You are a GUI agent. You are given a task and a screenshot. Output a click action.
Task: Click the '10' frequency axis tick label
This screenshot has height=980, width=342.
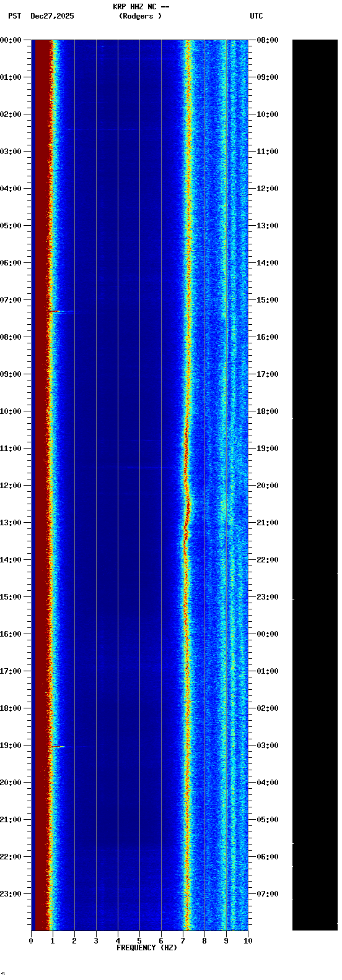(248, 941)
